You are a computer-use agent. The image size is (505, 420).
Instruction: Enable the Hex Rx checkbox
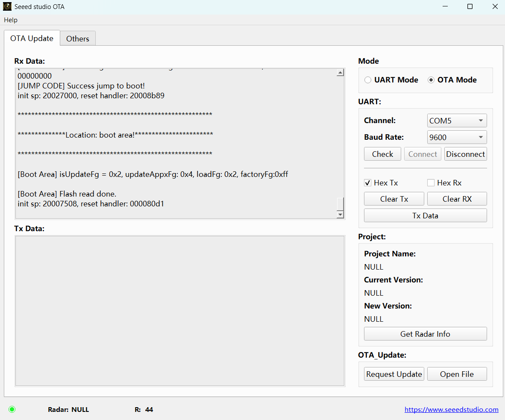(431, 183)
